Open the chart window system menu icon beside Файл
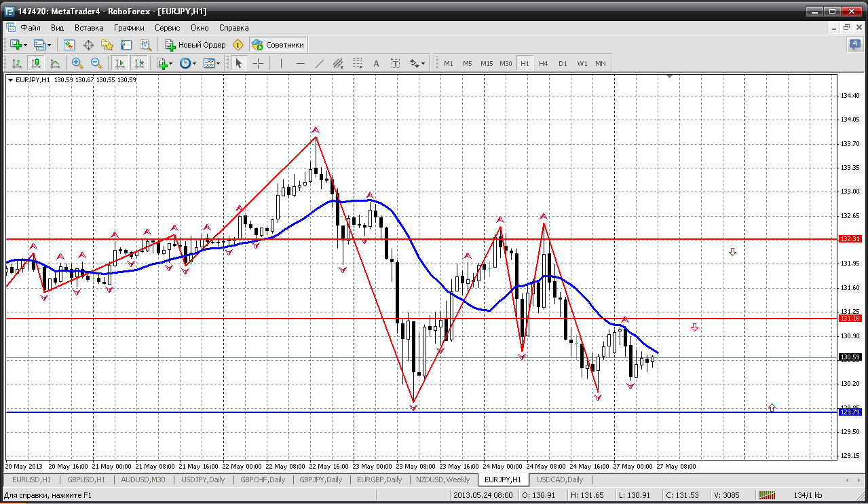Image resolution: width=868 pixels, height=504 pixels. [10, 28]
